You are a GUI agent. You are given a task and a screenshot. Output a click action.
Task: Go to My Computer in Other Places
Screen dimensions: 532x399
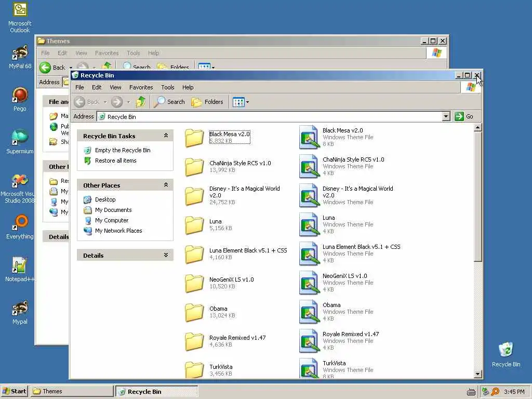click(112, 220)
